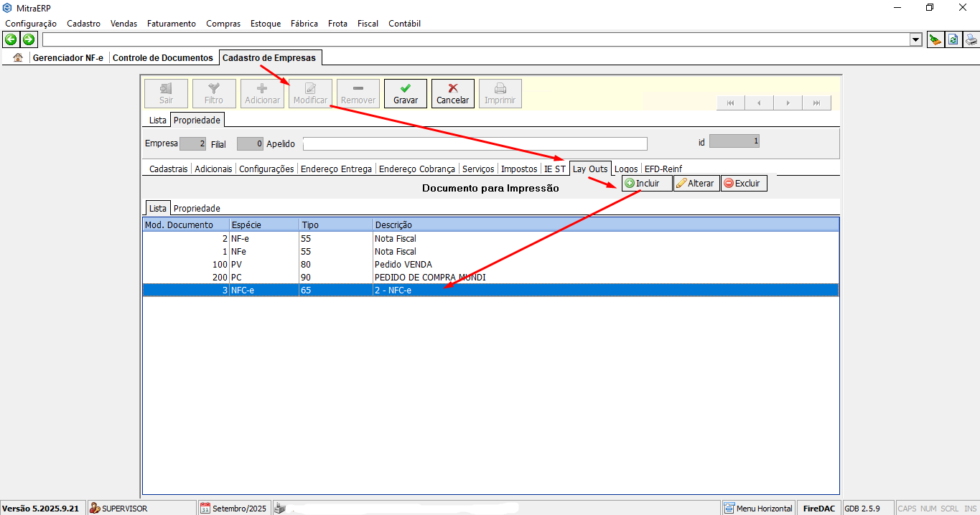Open the Impostos tab
The width and height of the screenshot is (980, 515).
coord(519,169)
